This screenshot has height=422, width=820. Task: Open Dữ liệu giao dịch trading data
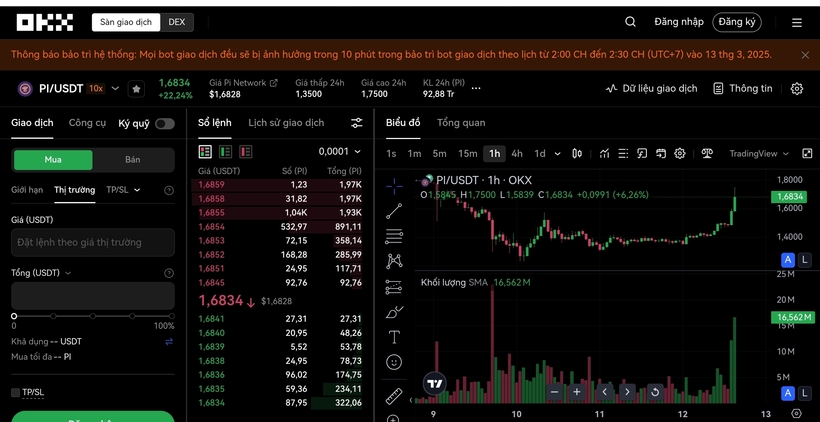coord(652,88)
